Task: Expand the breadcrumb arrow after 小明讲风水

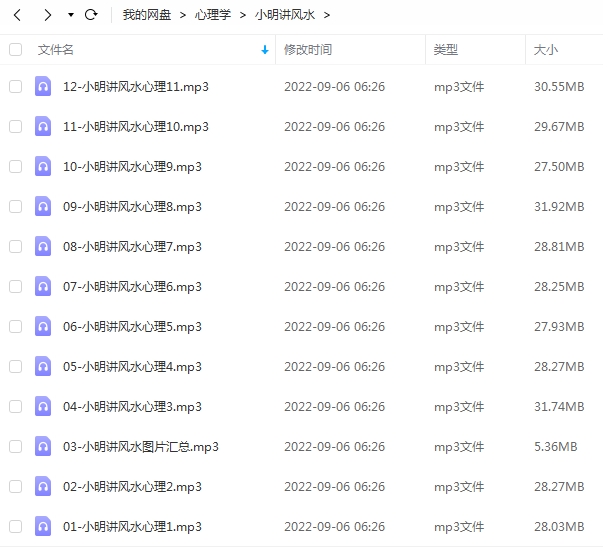Action: [327, 15]
